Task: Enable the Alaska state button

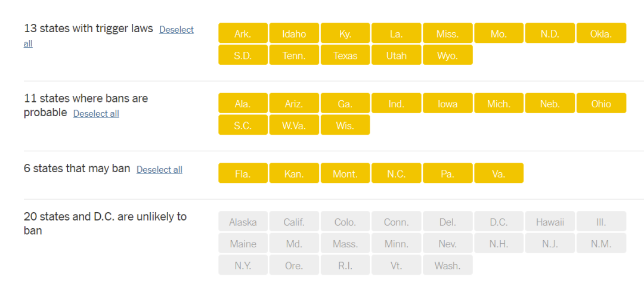Action: tap(243, 221)
